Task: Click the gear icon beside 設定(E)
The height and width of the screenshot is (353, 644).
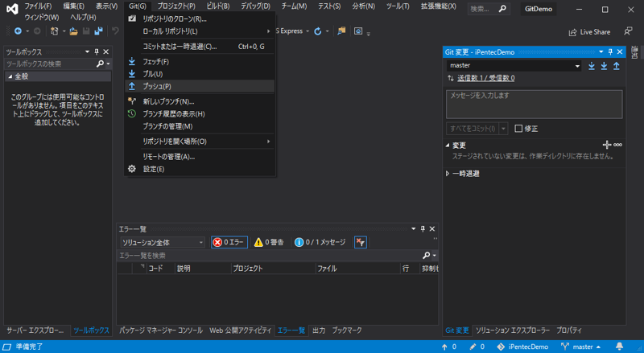Action: [132, 169]
